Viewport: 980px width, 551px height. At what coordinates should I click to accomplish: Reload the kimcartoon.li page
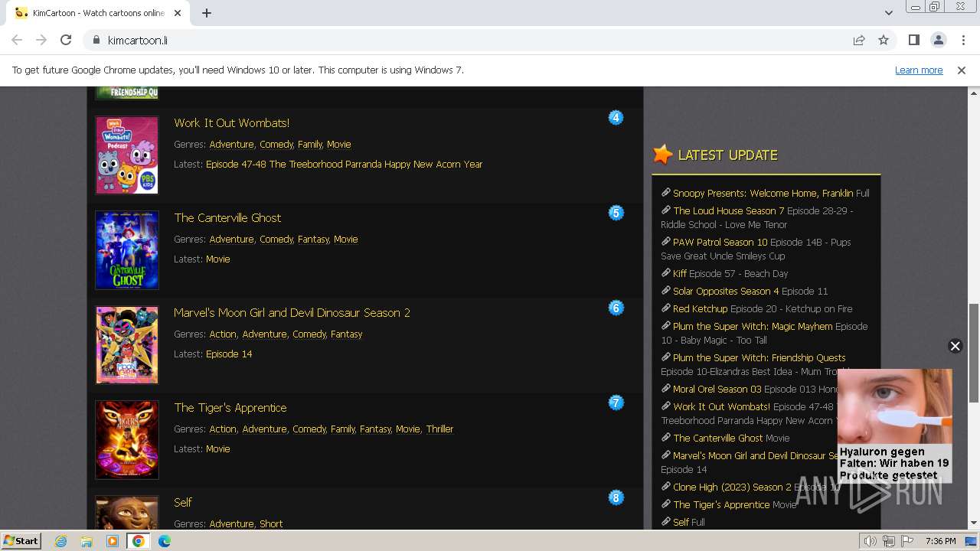(66, 40)
